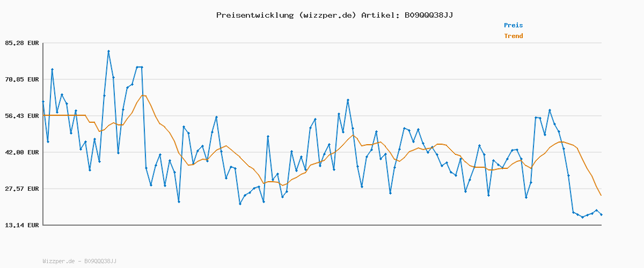Screen dimensions: 644x268
Task: Click the highest peak of the orange trend line
Action: pyautogui.click(x=143, y=95)
